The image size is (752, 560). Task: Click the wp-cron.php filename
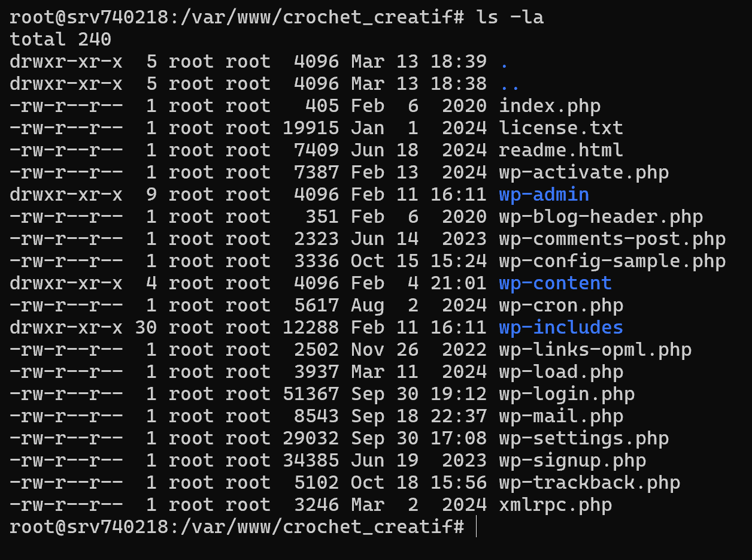[561, 305]
